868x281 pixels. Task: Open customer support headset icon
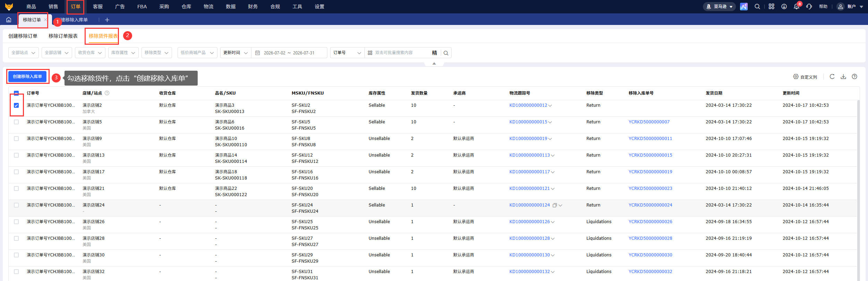[809, 7]
